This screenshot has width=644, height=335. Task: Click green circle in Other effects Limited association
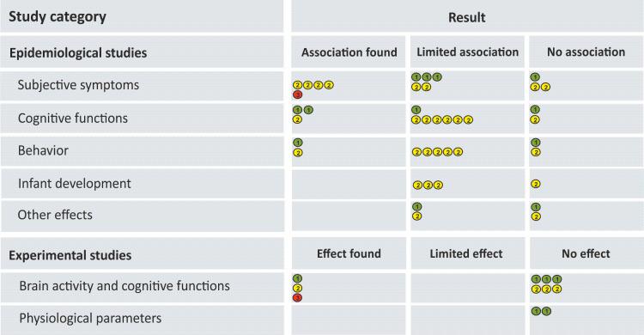tap(416, 207)
